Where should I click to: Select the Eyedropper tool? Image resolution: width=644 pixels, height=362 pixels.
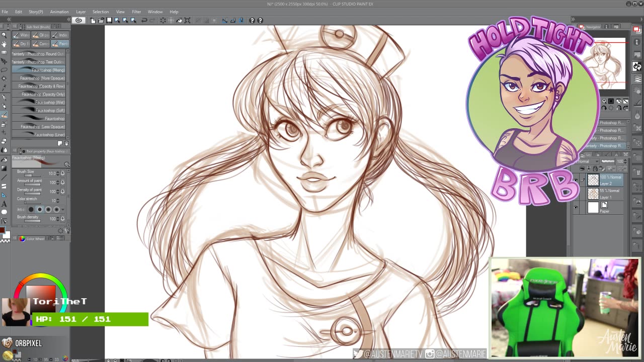click(4, 87)
